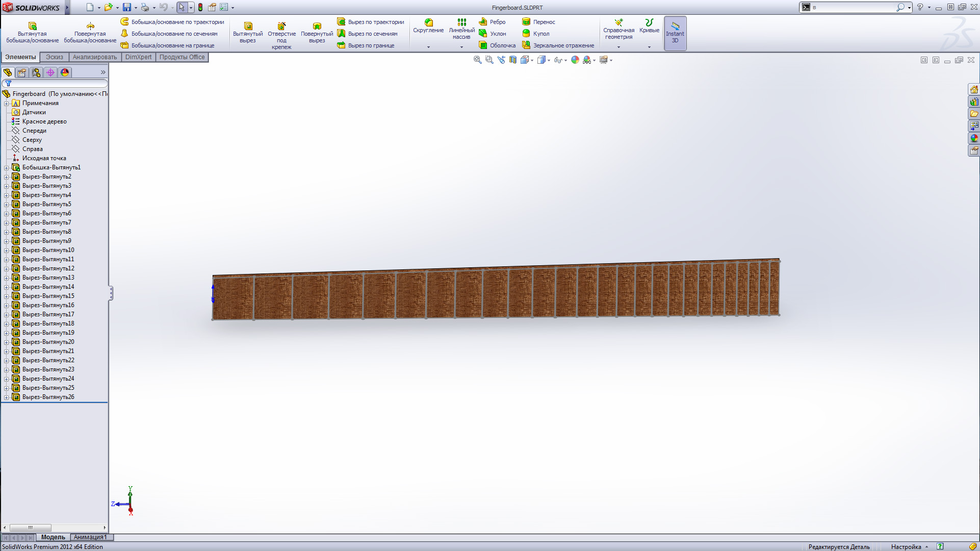
Task: Click the Линейный массив pattern icon
Action: (x=461, y=22)
